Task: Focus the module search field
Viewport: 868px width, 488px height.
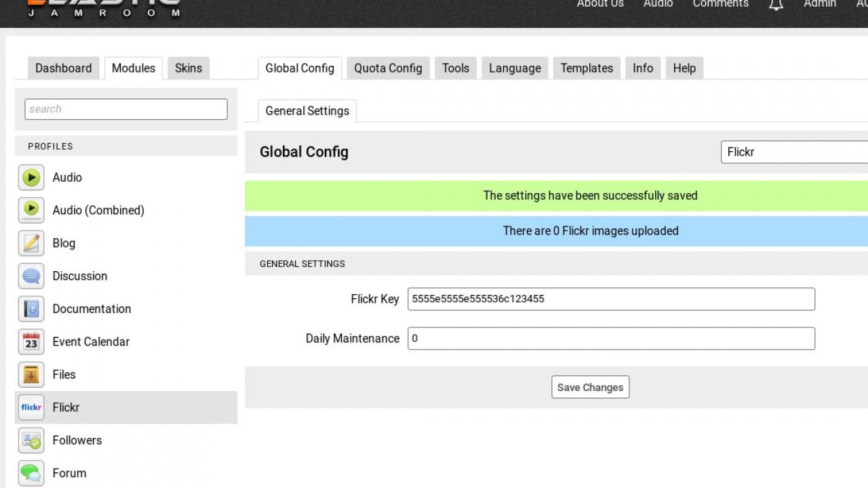Action: click(x=126, y=109)
